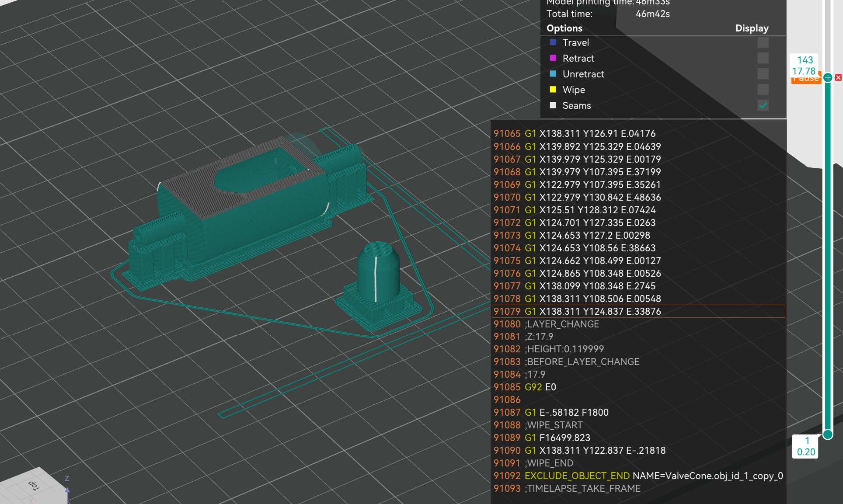Image resolution: width=843 pixels, height=504 pixels.
Task: Uncheck the Seams display checkbox
Action: [x=763, y=105]
